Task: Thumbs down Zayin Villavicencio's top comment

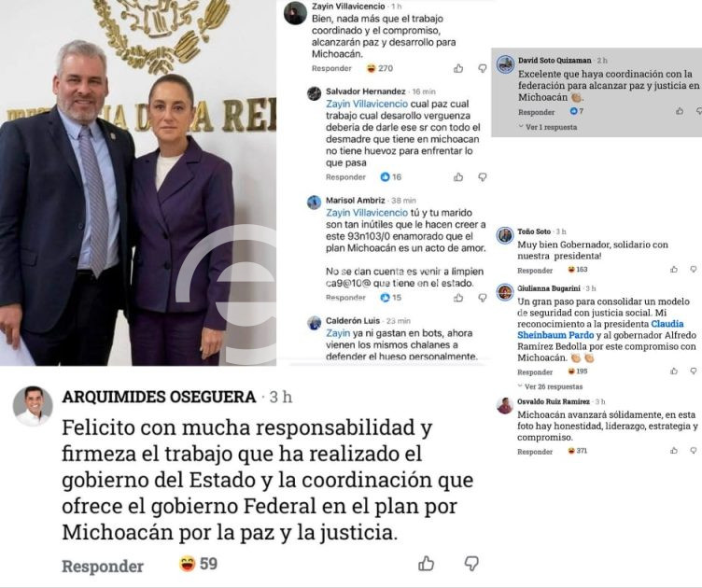Action: point(483,68)
